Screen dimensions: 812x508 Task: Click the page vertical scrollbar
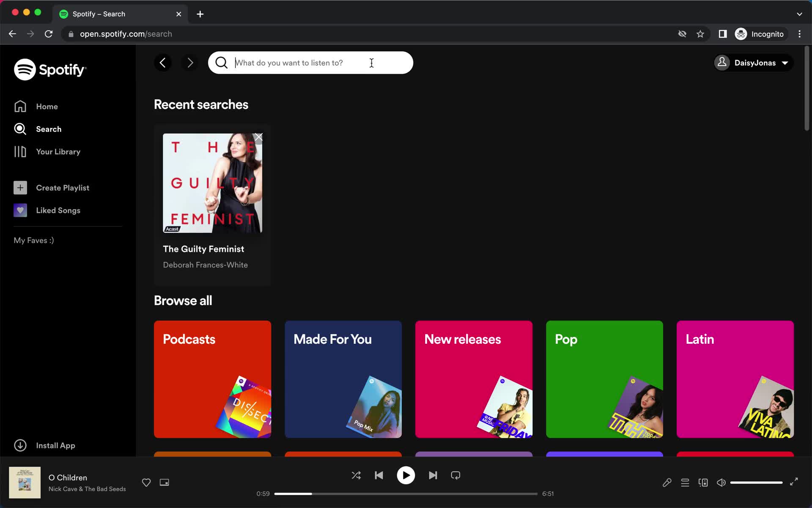click(x=807, y=89)
